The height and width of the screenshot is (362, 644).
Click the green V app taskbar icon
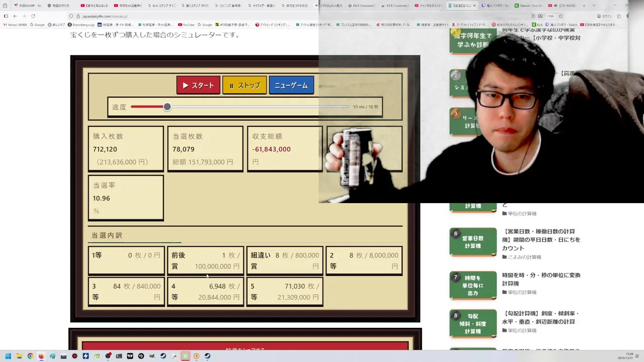point(185,356)
